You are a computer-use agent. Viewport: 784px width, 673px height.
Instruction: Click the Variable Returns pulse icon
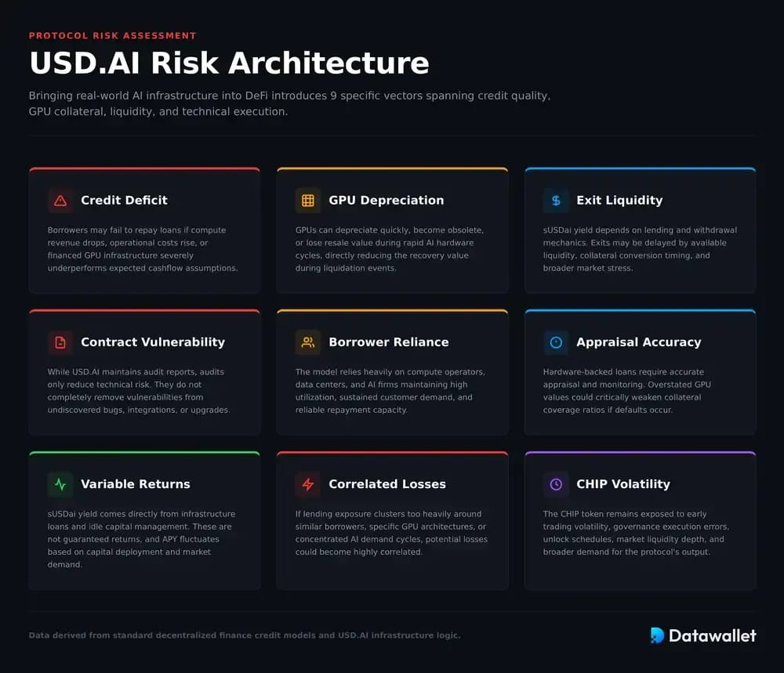pos(60,484)
